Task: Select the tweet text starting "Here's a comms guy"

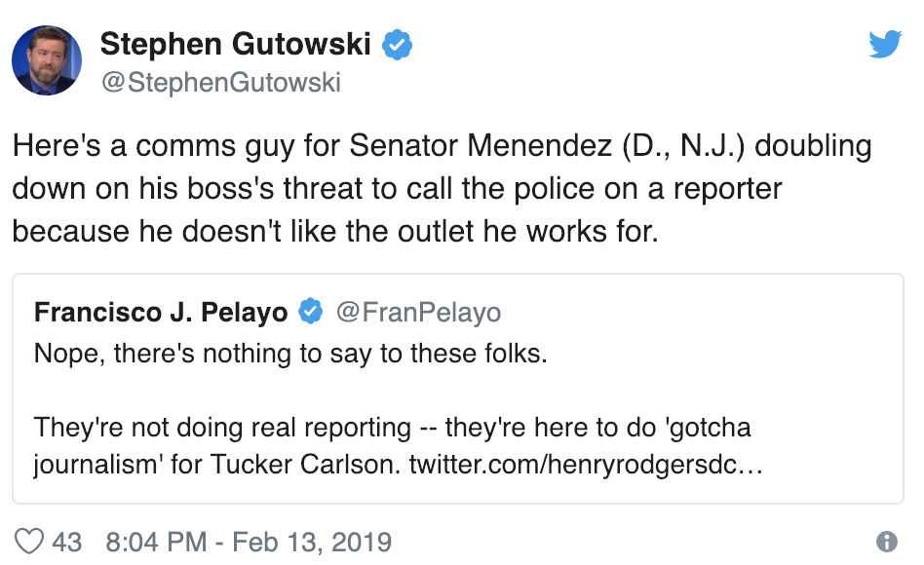Action: click(x=442, y=188)
